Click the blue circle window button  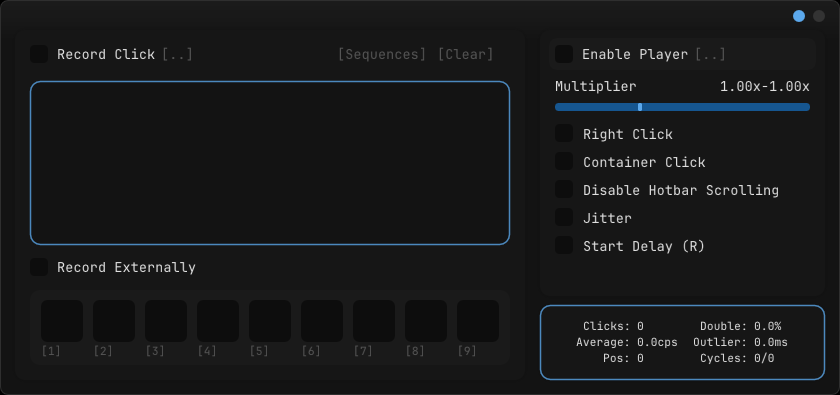(x=799, y=16)
